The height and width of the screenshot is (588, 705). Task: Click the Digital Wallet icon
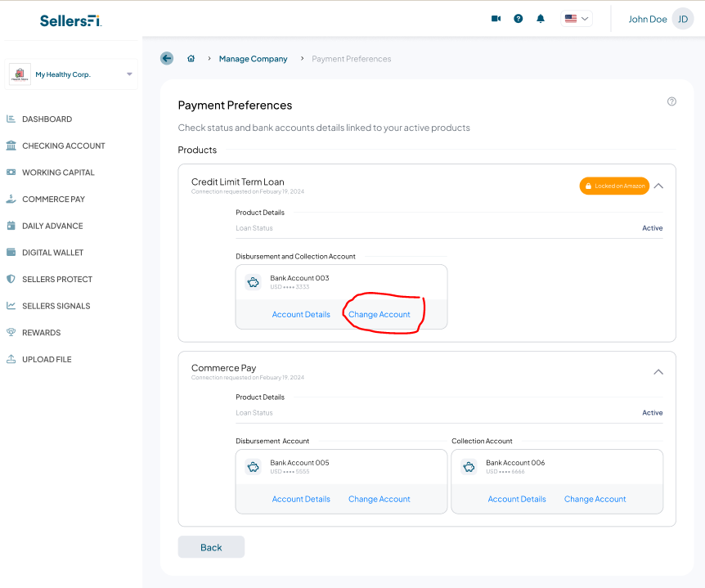(11, 252)
